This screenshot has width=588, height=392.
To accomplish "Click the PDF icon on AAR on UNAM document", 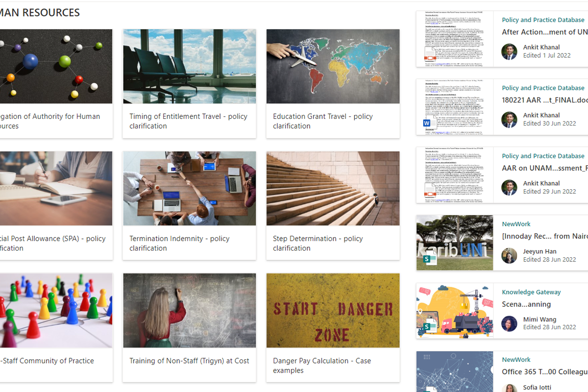I will pyautogui.click(x=430, y=191).
